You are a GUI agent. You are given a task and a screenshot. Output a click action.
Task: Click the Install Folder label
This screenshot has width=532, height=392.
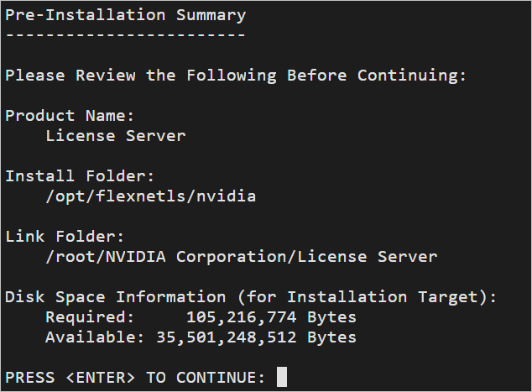click(x=80, y=176)
